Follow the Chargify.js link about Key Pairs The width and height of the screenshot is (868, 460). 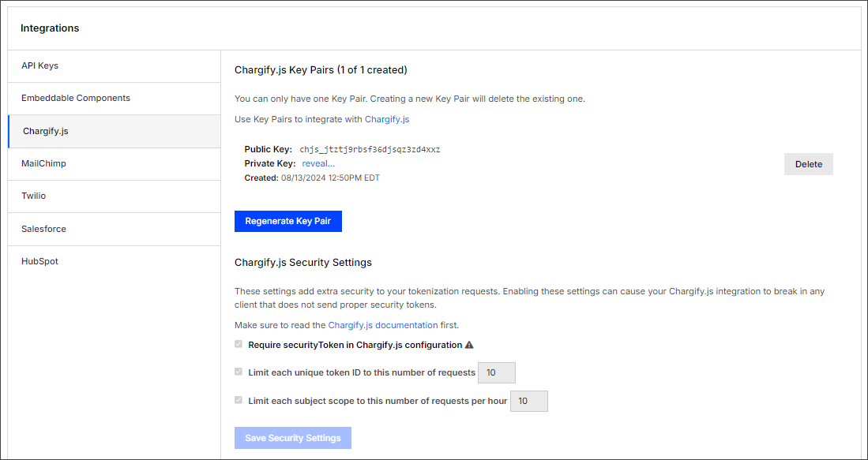coord(387,119)
